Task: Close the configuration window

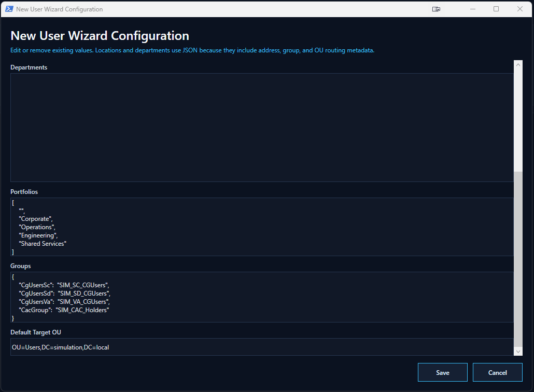Action: pos(519,9)
